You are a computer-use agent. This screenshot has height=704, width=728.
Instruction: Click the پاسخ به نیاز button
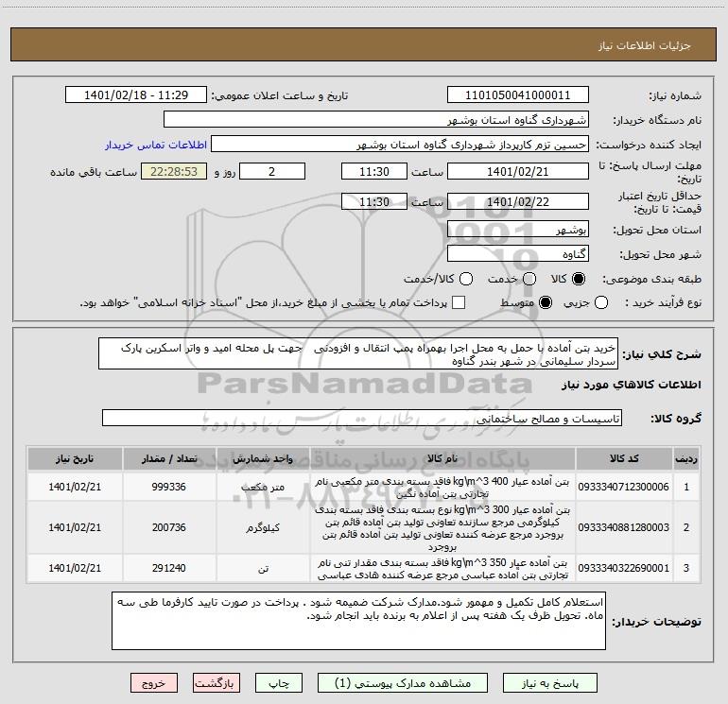point(550,683)
